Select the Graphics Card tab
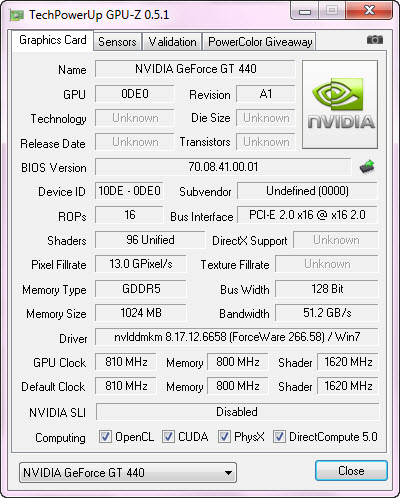The width and height of the screenshot is (400, 498). pos(53,40)
